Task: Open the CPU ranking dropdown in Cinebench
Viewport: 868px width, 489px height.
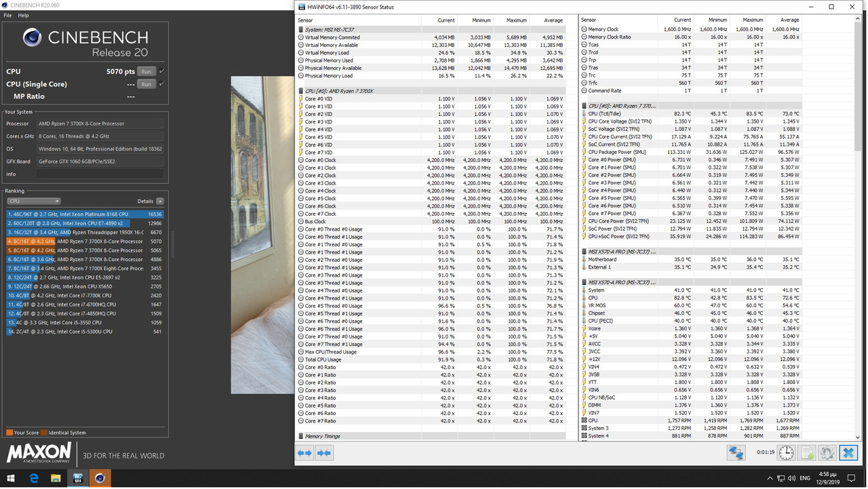Action: point(33,201)
